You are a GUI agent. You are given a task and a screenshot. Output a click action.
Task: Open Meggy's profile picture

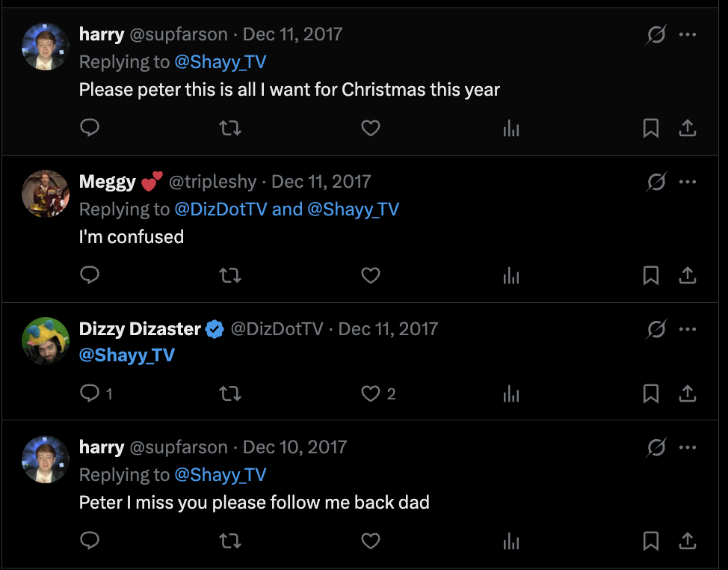point(46,194)
